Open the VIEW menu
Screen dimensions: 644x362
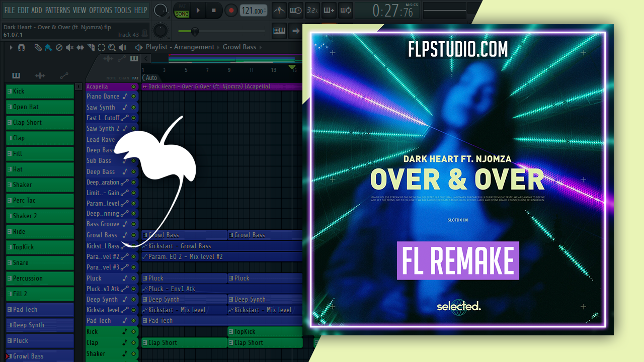[x=79, y=10]
